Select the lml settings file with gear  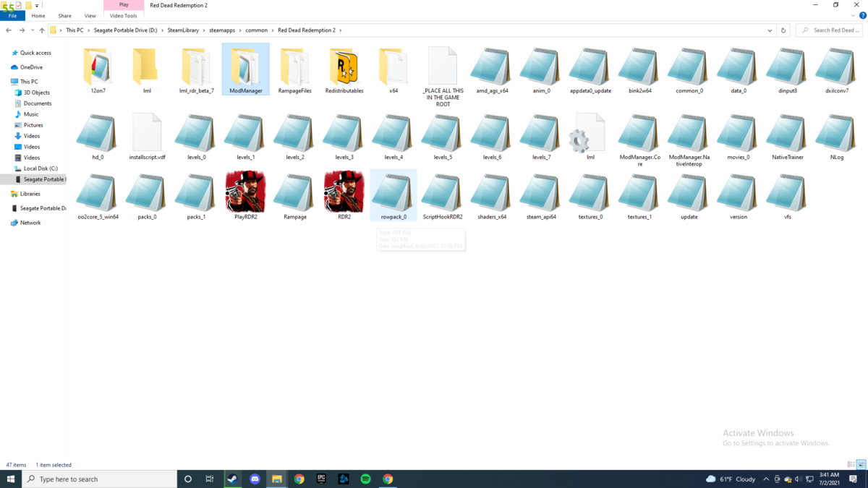coord(590,134)
